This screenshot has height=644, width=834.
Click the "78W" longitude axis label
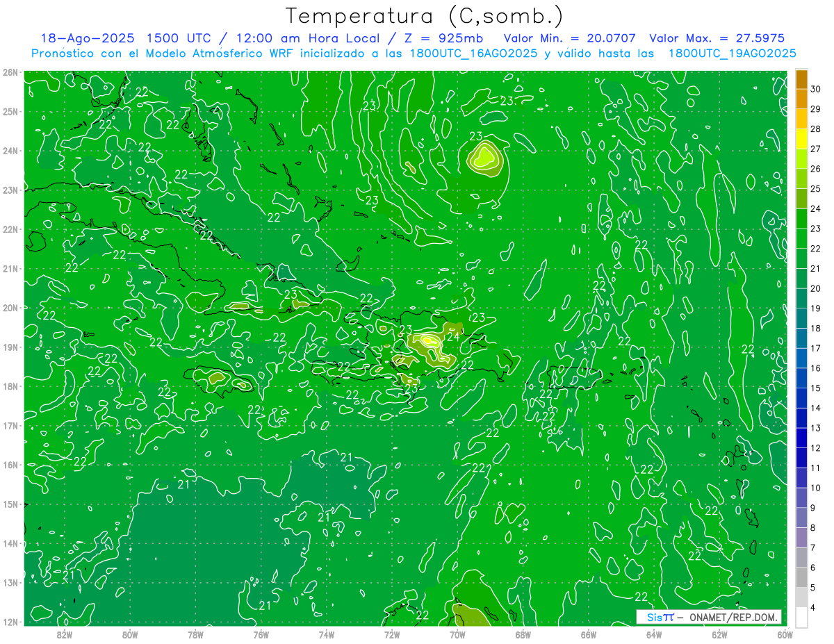pyautogui.click(x=195, y=634)
